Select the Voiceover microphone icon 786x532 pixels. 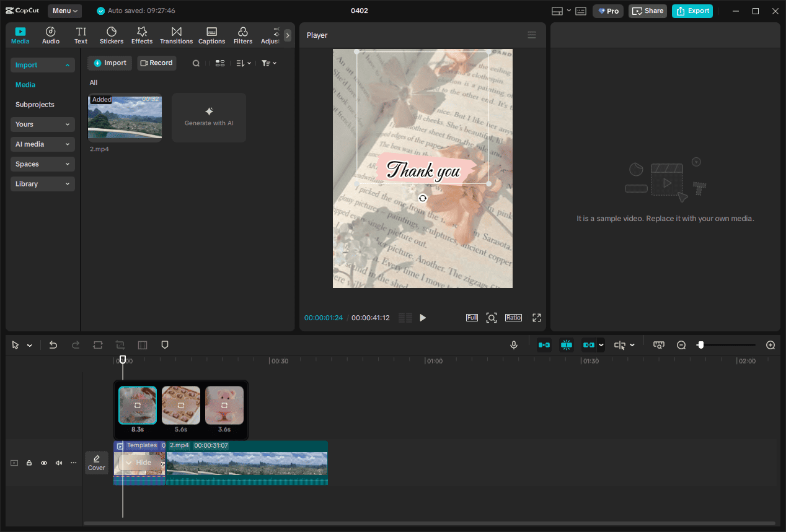[513, 345]
